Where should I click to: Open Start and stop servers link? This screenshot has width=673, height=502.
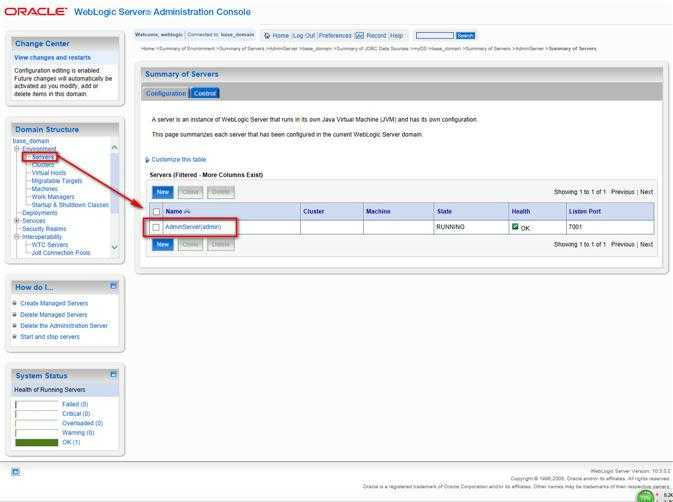(50, 337)
